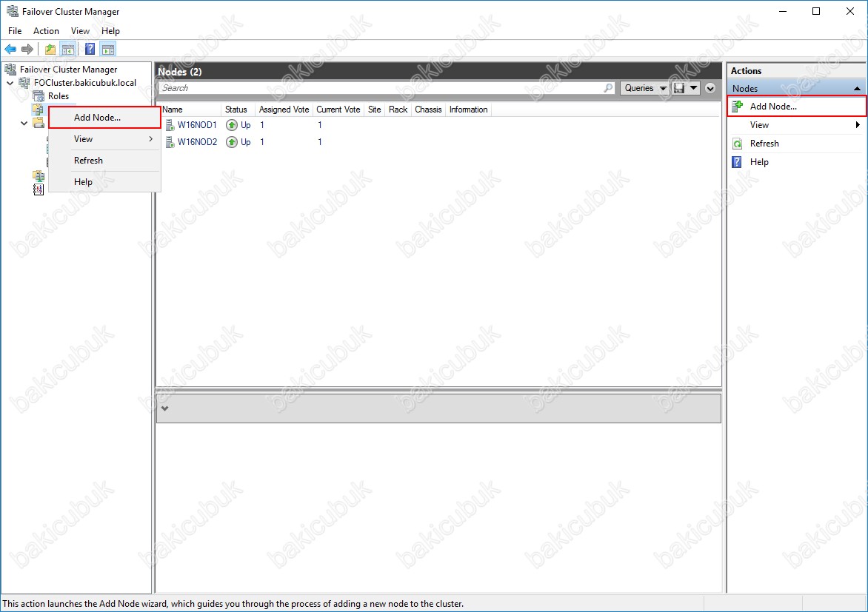The height and width of the screenshot is (612, 868).
Task: Select Failover Cluster Manager root tree label
Action: click(x=69, y=69)
